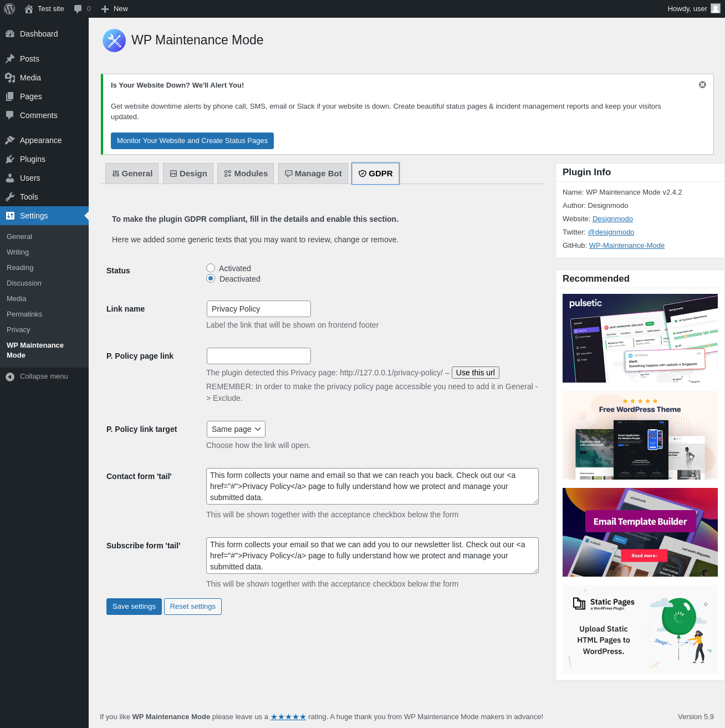Screen dimensions: 725x728
Task: Open the Static Pages plugin banner
Action: pyautogui.click(x=640, y=629)
